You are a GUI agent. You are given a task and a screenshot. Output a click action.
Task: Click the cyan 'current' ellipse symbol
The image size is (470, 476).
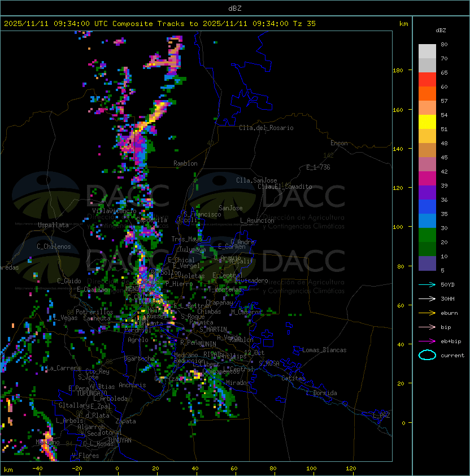[427, 355]
